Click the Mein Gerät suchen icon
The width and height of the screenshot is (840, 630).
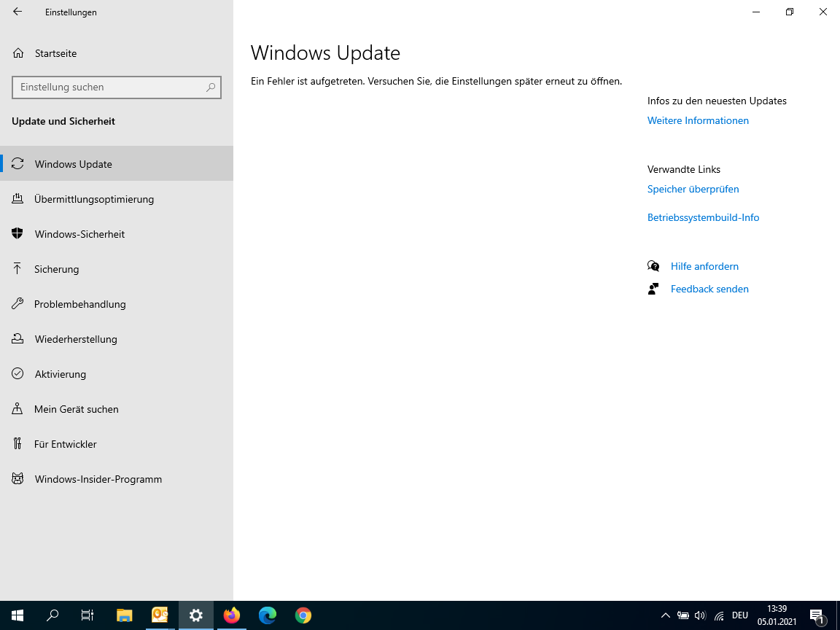[x=17, y=409]
